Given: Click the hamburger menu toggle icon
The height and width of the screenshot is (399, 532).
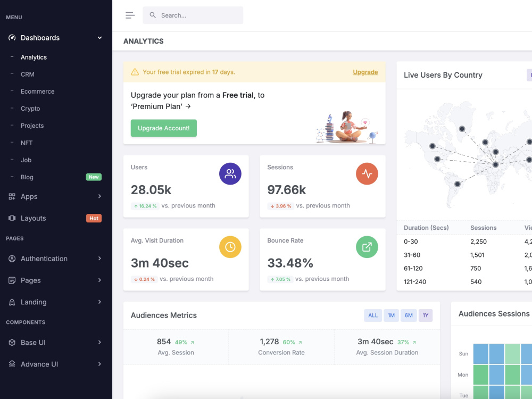Looking at the screenshot, I should pos(130,15).
